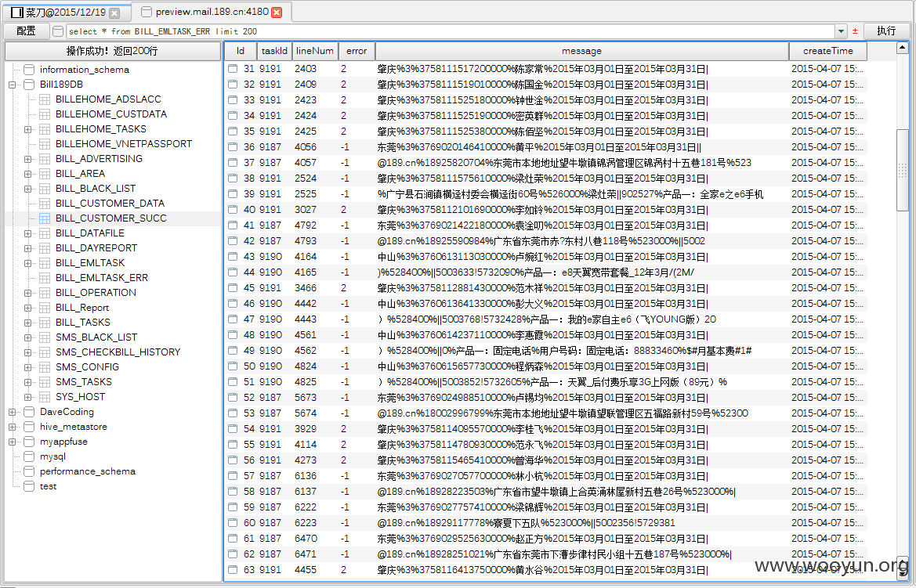The width and height of the screenshot is (916, 588).
Task: Click the DaveCoding database icon
Action: 29,413
